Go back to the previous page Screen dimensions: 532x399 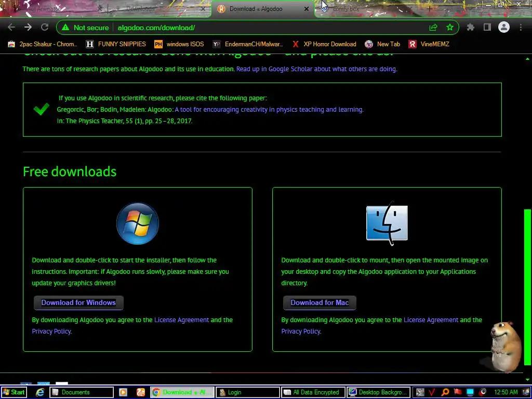pos(11,28)
